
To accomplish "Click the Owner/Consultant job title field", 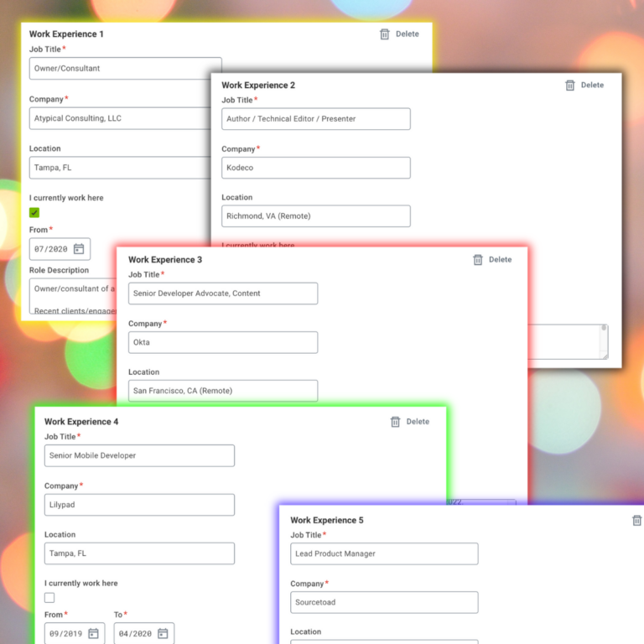I will coord(125,69).
